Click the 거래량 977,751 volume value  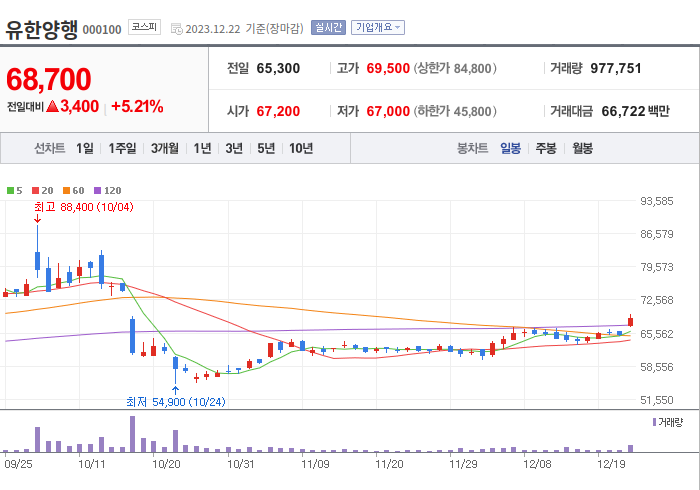[616, 68]
